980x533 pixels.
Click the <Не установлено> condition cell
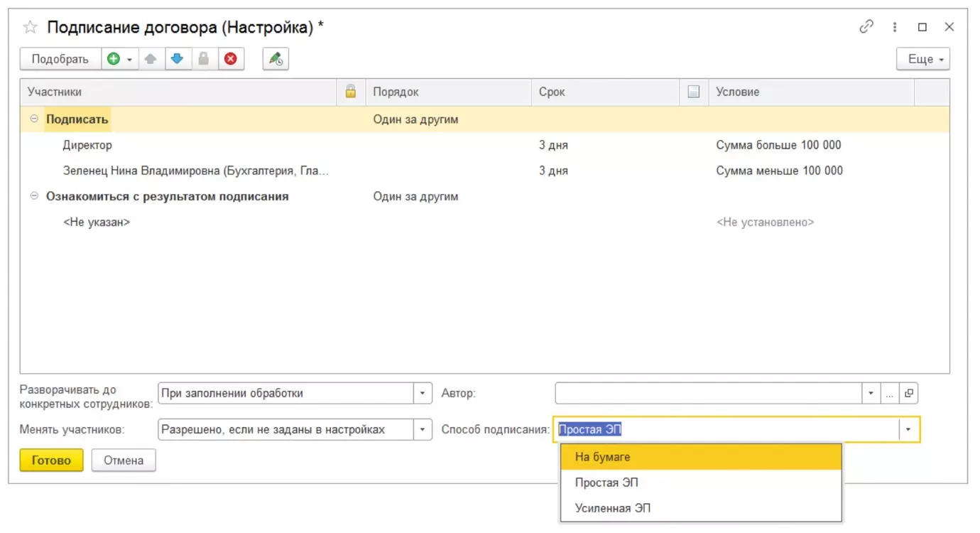(766, 222)
